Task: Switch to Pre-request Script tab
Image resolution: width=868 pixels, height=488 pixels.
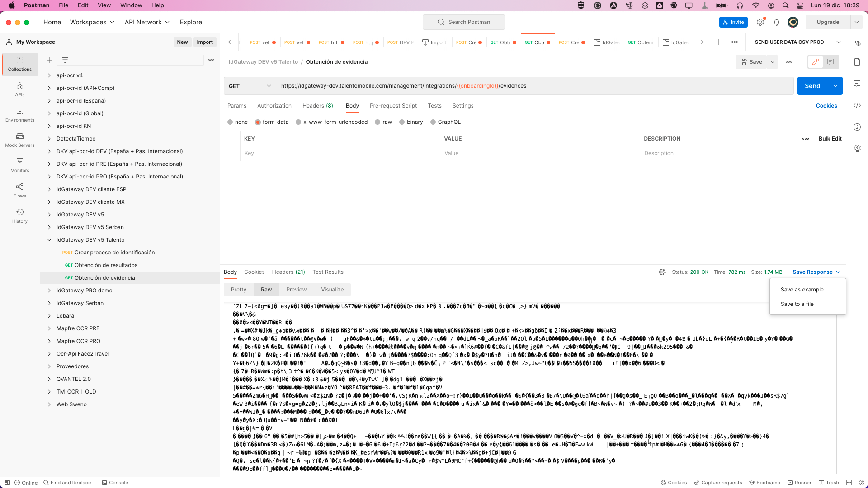Action: coord(393,106)
